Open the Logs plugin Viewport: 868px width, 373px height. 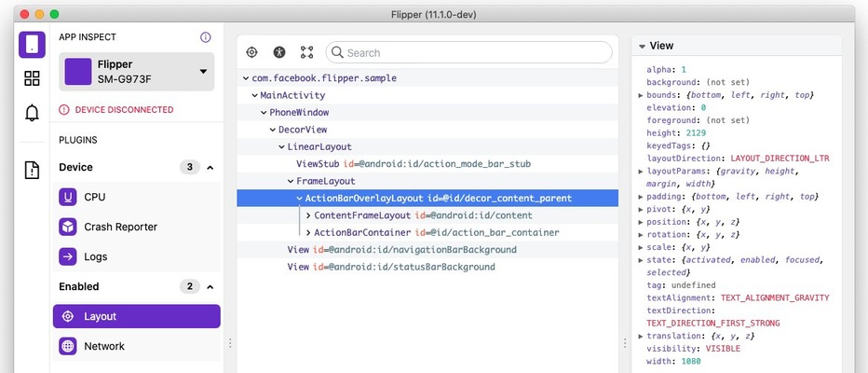pyautogui.click(x=137, y=256)
